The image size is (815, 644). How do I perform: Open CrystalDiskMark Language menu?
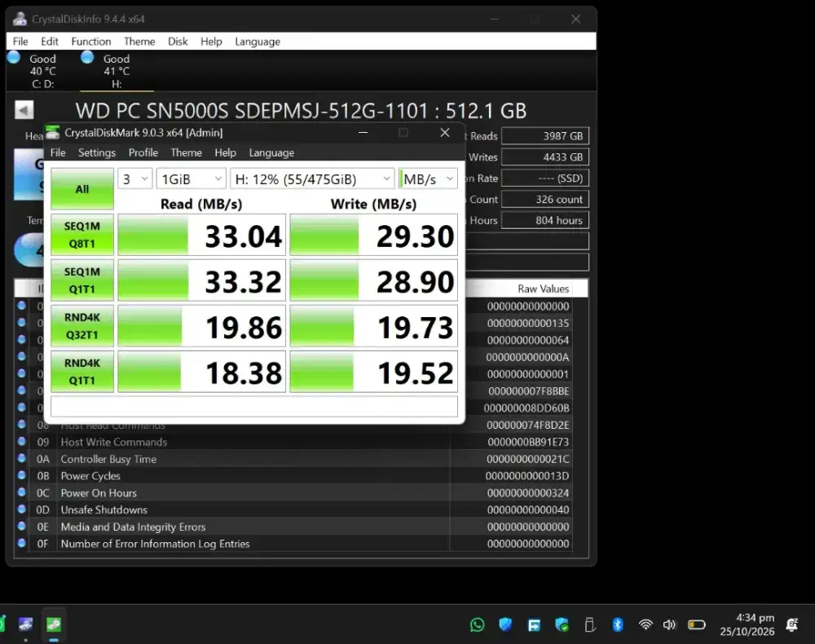pyautogui.click(x=271, y=152)
